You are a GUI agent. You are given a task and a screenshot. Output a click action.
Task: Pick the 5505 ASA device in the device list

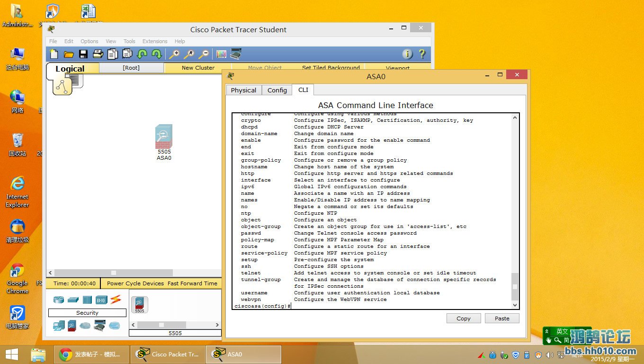click(140, 304)
